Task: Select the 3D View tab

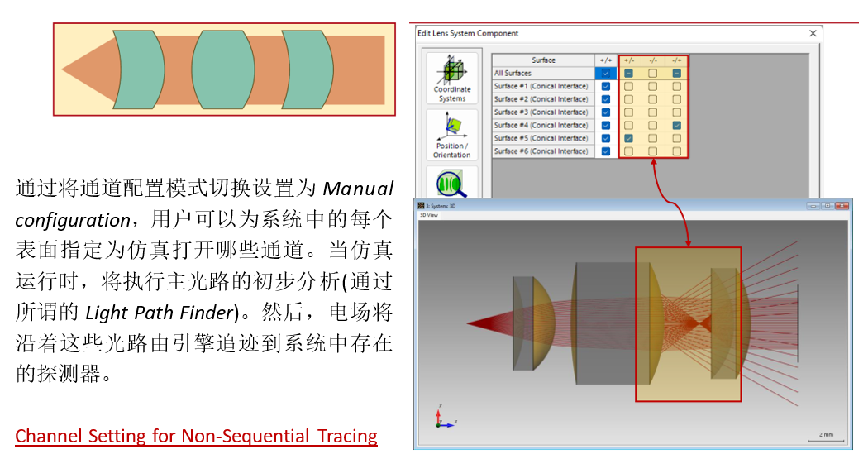Action: [x=429, y=215]
